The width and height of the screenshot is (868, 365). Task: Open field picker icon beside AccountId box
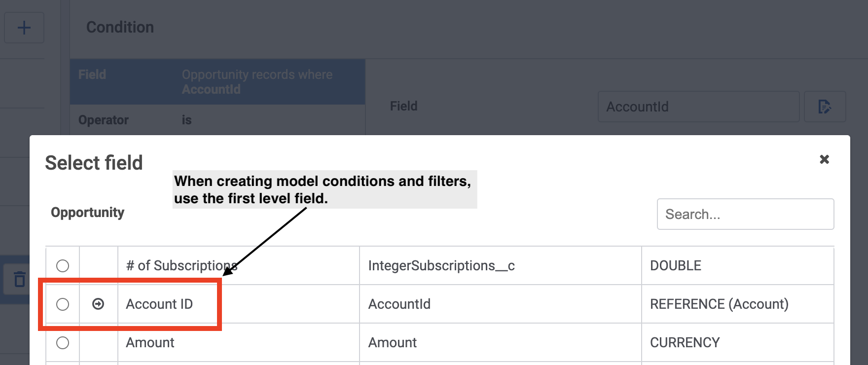[825, 107]
